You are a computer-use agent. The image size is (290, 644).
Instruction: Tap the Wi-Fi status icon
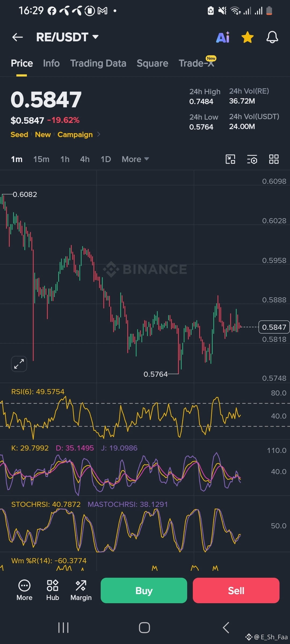coord(236,11)
